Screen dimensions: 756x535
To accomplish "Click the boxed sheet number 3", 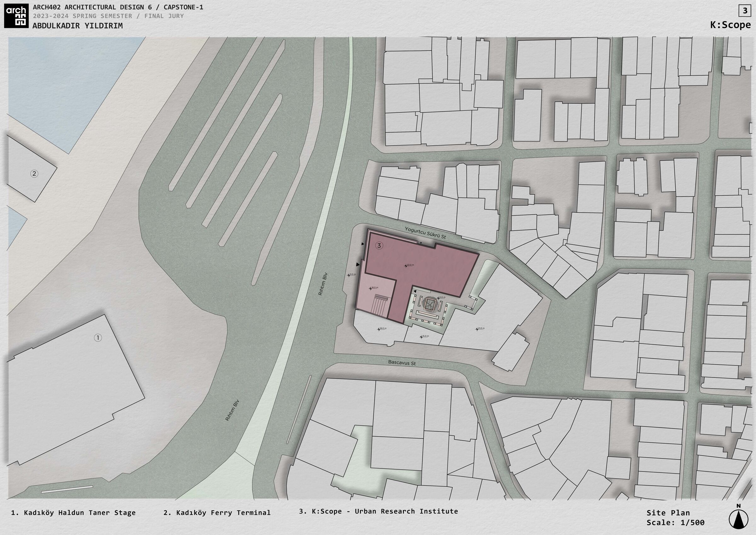I will pos(745,11).
